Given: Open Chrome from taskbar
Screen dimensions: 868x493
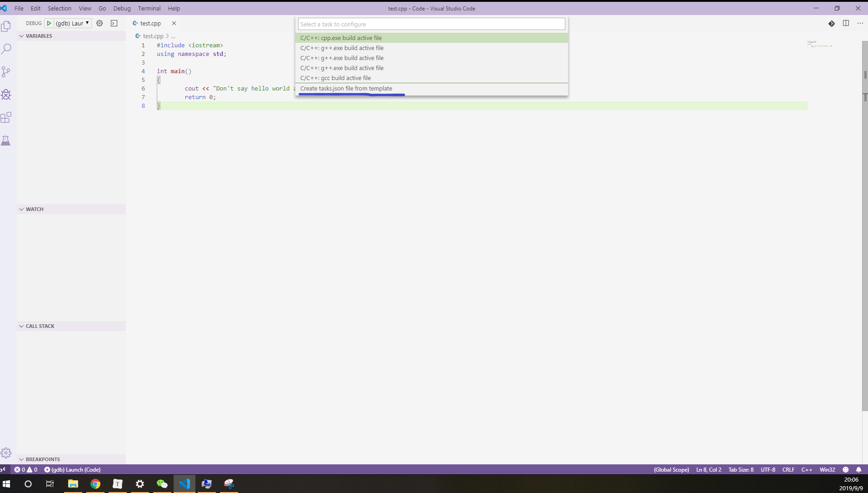Looking at the screenshot, I should point(95,484).
